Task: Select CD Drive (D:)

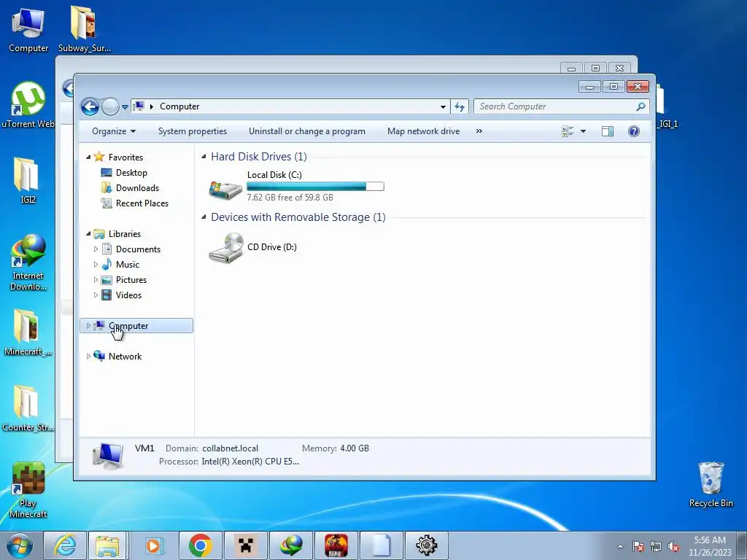Action: pyautogui.click(x=253, y=247)
